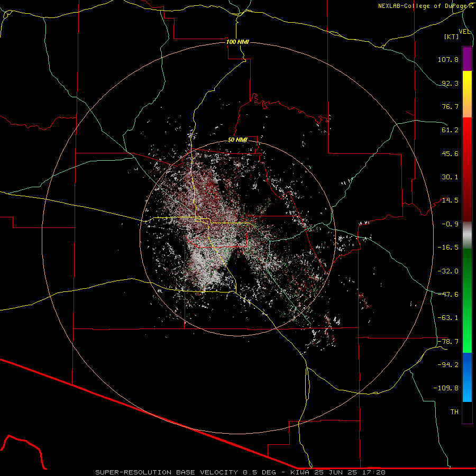This screenshot has width=476, height=476.
Task: Click the blue segment of velocity color bar
Action: pos(467,377)
